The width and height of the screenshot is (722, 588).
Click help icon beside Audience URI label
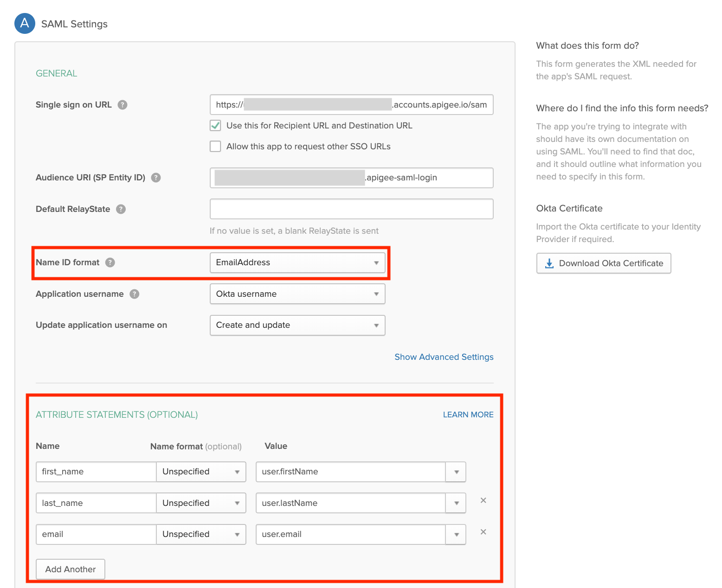pos(156,178)
